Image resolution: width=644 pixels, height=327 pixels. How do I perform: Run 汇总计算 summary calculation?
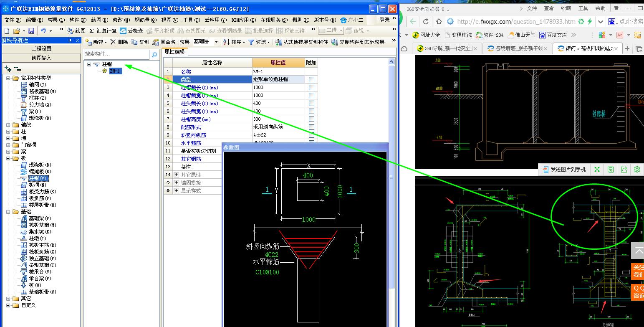point(103,31)
